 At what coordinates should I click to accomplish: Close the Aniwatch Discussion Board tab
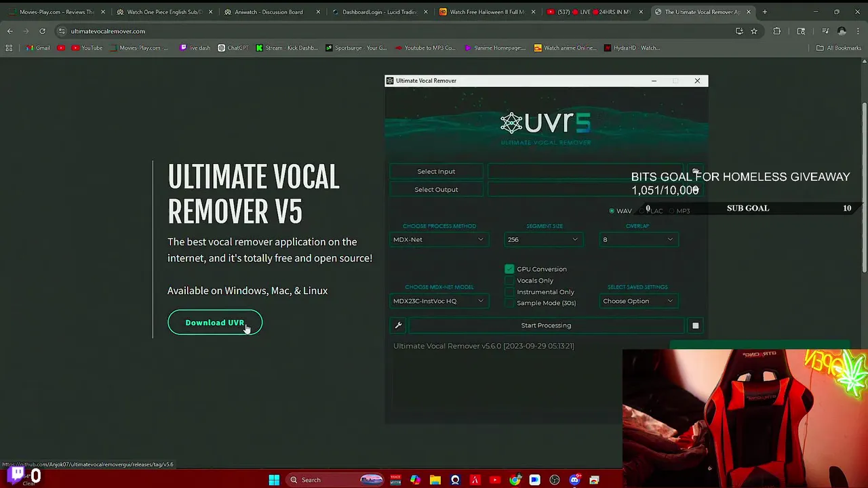tap(318, 12)
